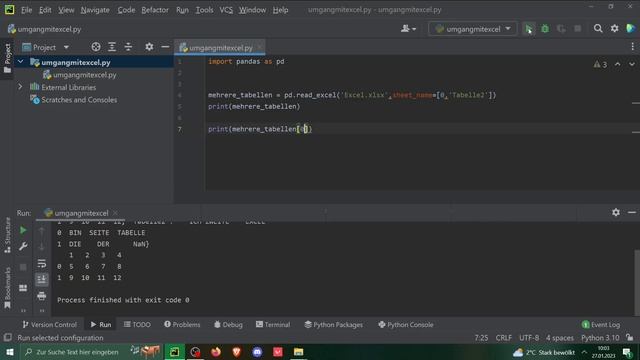Image resolution: width=640 pixels, height=360 pixels.
Task: Go to next highlighted error arrow
Action: pyautogui.click(x=632, y=64)
